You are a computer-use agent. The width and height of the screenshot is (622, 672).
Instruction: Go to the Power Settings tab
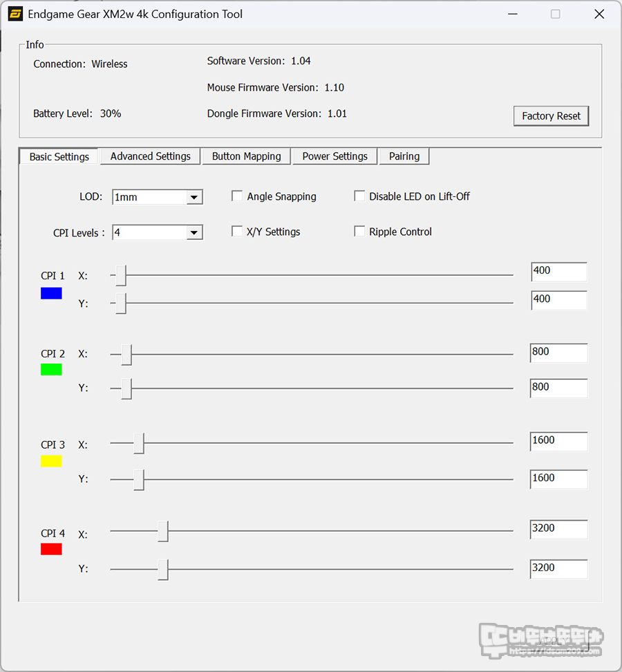click(334, 156)
